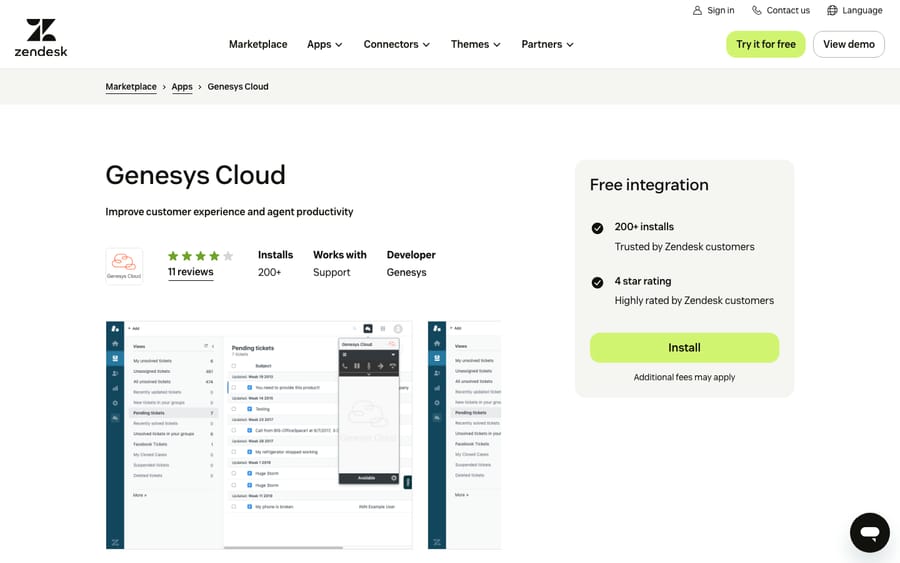The width and height of the screenshot is (900, 563).
Task: Open the second app screenshot thumbnail
Action: coord(464,435)
